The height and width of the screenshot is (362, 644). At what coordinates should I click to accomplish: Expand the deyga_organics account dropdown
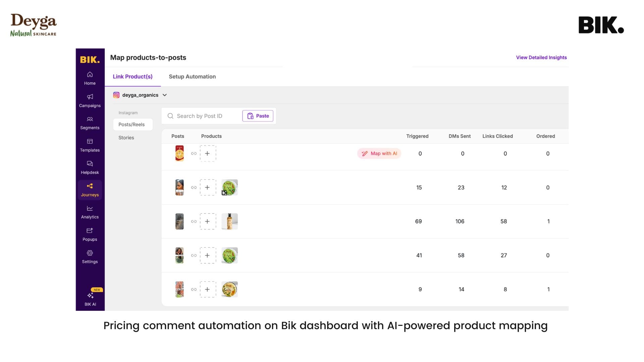[x=165, y=95]
